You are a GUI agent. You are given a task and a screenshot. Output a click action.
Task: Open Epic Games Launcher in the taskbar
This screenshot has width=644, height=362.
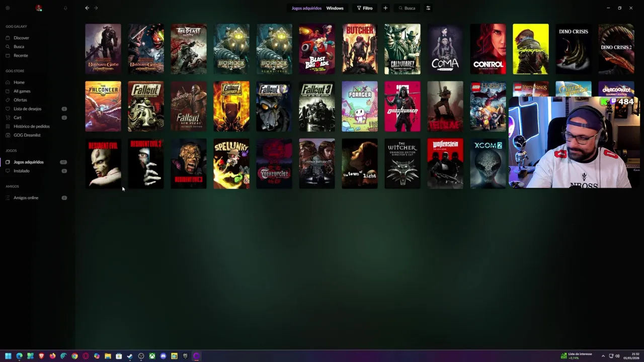(x=185, y=356)
